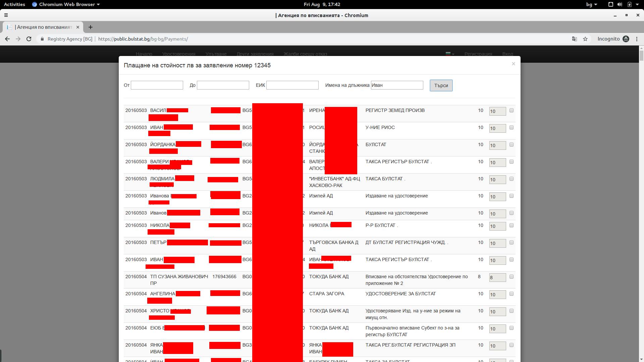Image resolution: width=644 pixels, height=362 pixels.
Task: Open Chromium three-dot menu
Action: pos(637,39)
